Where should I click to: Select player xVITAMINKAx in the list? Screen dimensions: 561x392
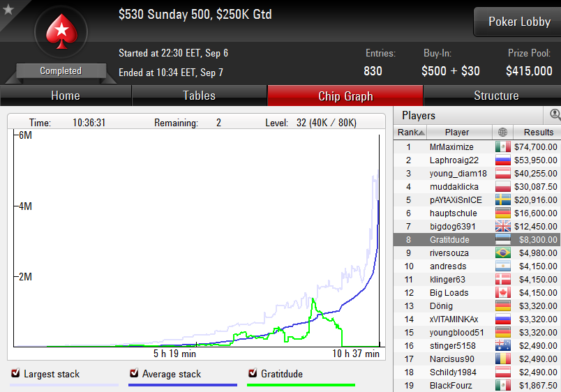[x=454, y=319]
